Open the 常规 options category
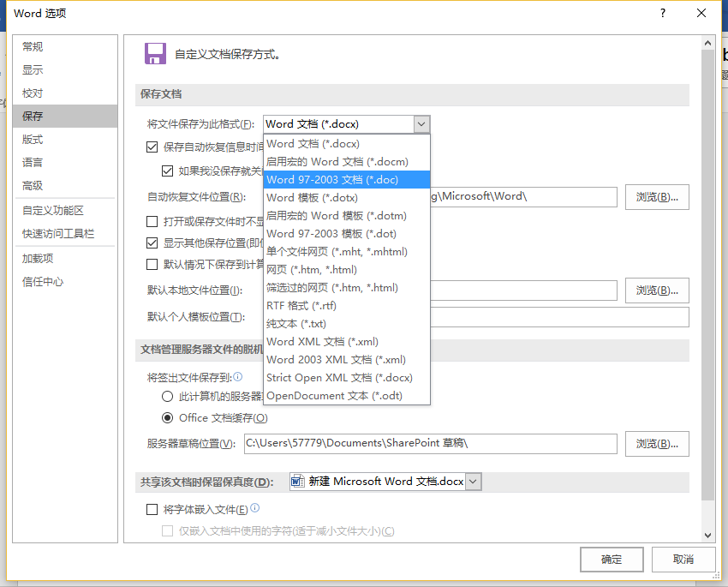The height and width of the screenshot is (587, 728). tap(65, 46)
